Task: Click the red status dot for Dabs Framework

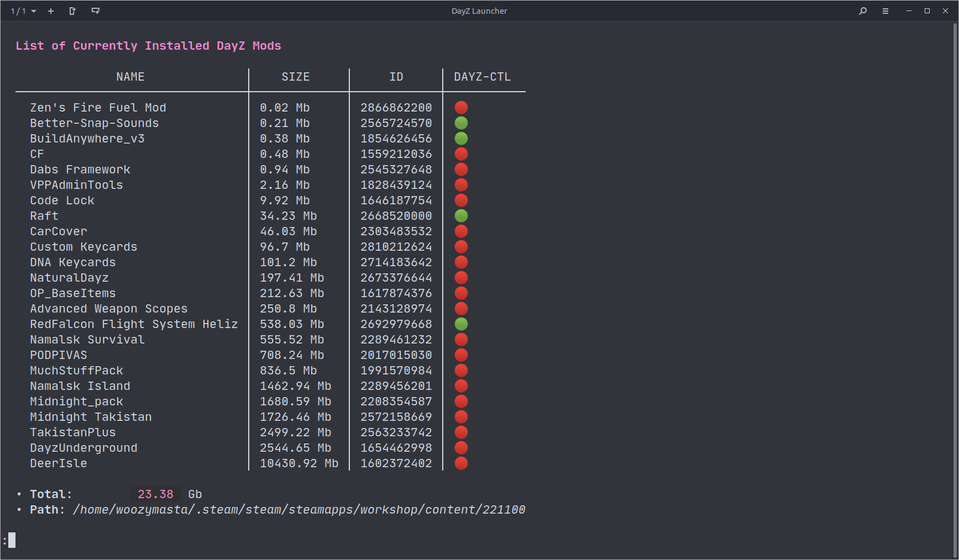Action: [461, 170]
